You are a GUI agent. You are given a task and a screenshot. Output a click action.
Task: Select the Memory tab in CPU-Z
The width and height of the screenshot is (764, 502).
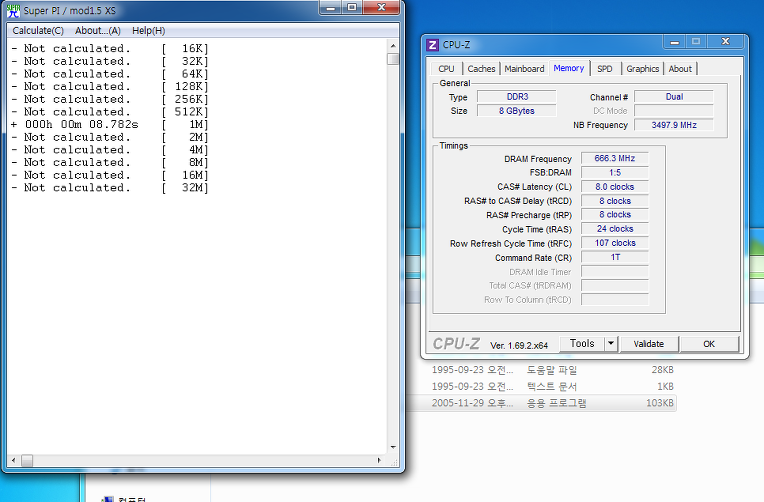569,68
